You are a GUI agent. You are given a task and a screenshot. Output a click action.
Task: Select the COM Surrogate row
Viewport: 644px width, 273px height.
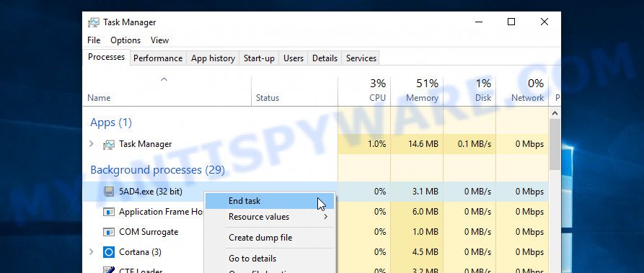tap(315, 232)
